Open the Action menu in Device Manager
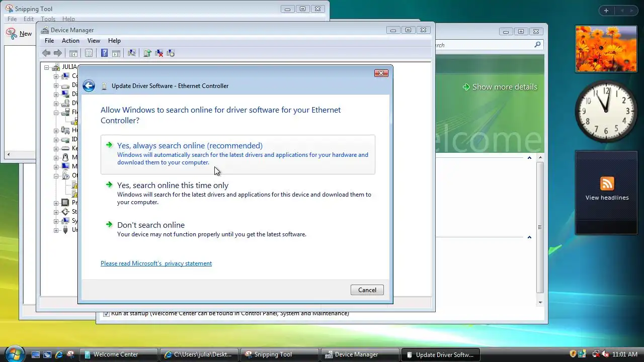 pyautogui.click(x=70, y=41)
